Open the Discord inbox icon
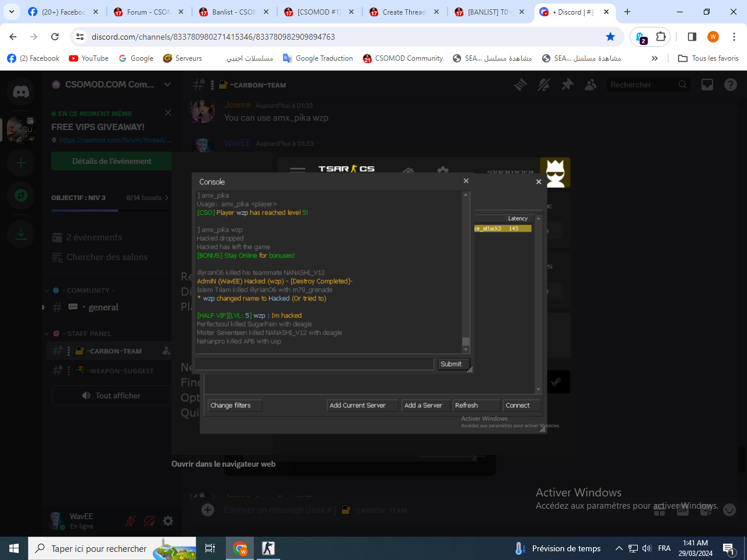This screenshot has height=560, width=747. pos(707,85)
